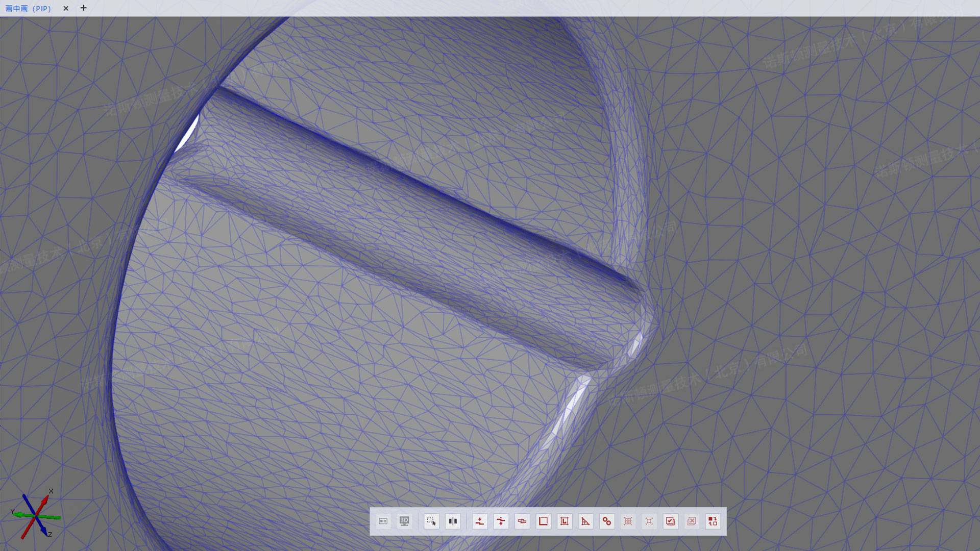Add a new tab with plus button
980x551 pixels.
[84, 8]
